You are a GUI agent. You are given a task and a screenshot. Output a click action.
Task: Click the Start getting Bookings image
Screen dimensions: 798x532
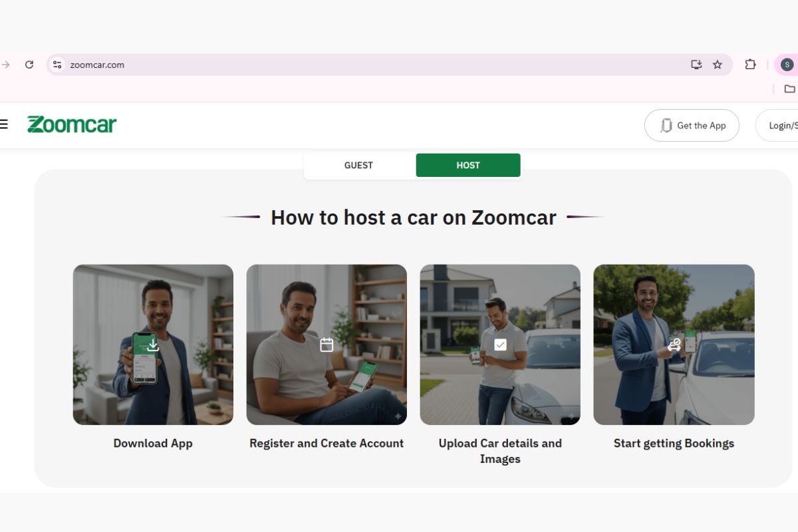click(674, 344)
